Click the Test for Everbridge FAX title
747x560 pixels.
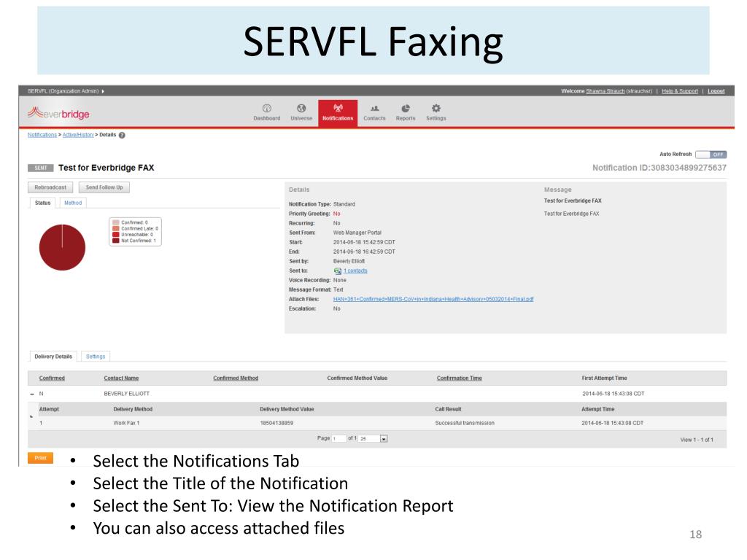click(107, 168)
